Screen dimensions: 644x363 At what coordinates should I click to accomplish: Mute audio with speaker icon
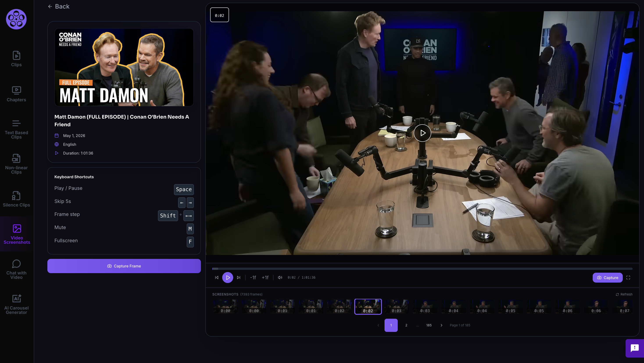click(280, 277)
